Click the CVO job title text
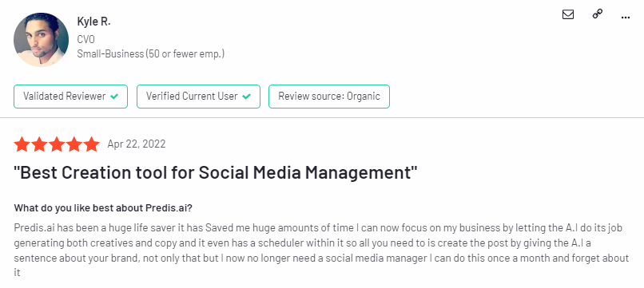The image size is (644, 288). 85,39
